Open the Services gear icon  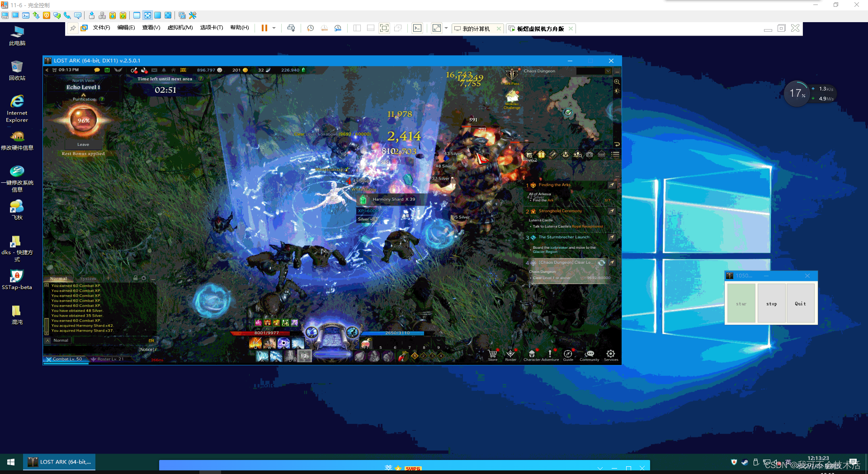coord(611,354)
